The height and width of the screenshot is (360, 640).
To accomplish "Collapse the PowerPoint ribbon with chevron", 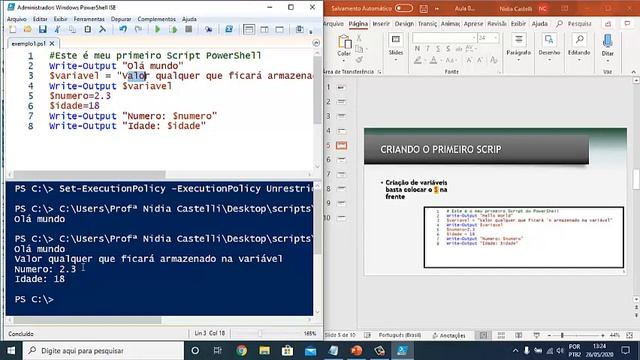I will (633, 71).
